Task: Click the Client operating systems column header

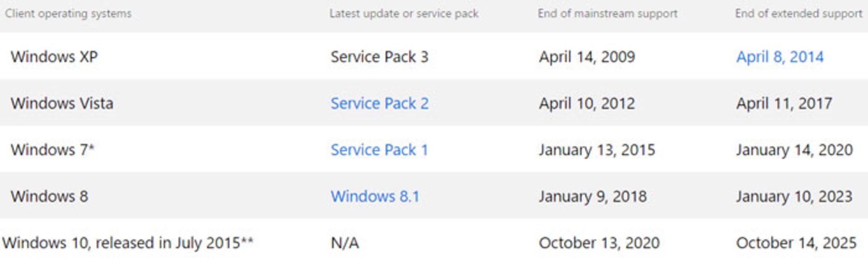Action: (x=68, y=14)
